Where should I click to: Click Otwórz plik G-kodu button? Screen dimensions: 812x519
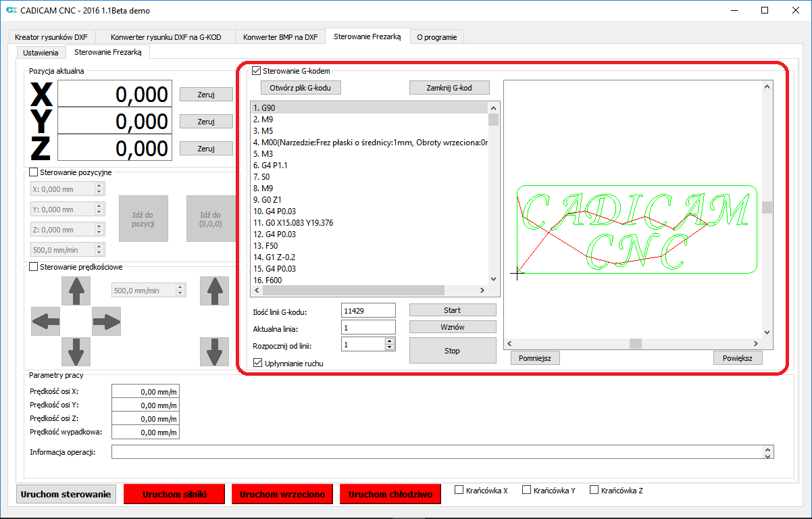[301, 88]
